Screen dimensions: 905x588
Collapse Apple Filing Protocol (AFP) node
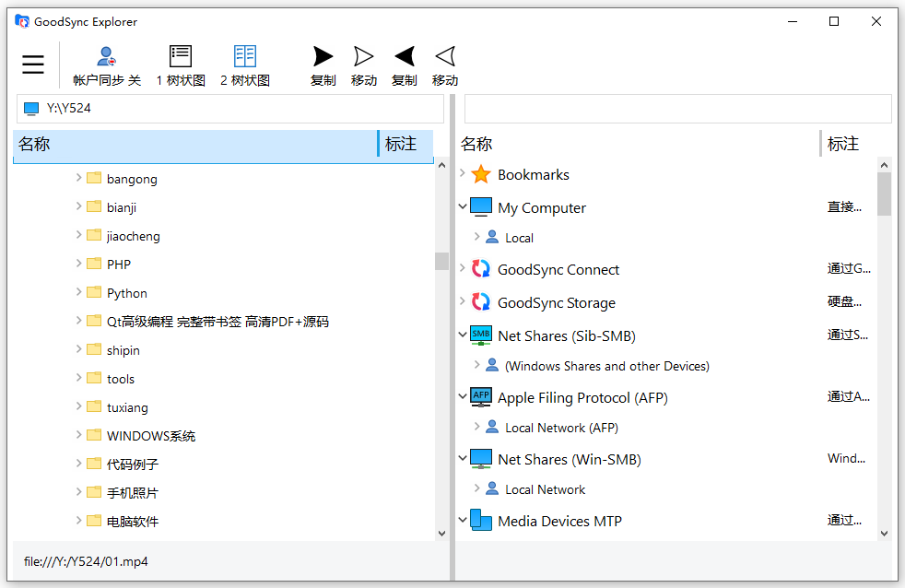pyautogui.click(x=463, y=396)
